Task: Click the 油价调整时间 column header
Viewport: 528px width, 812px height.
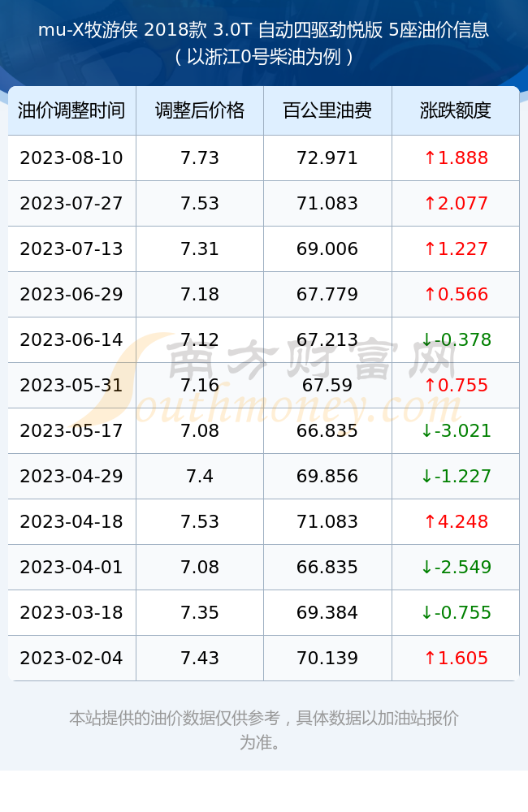Action: tap(71, 110)
